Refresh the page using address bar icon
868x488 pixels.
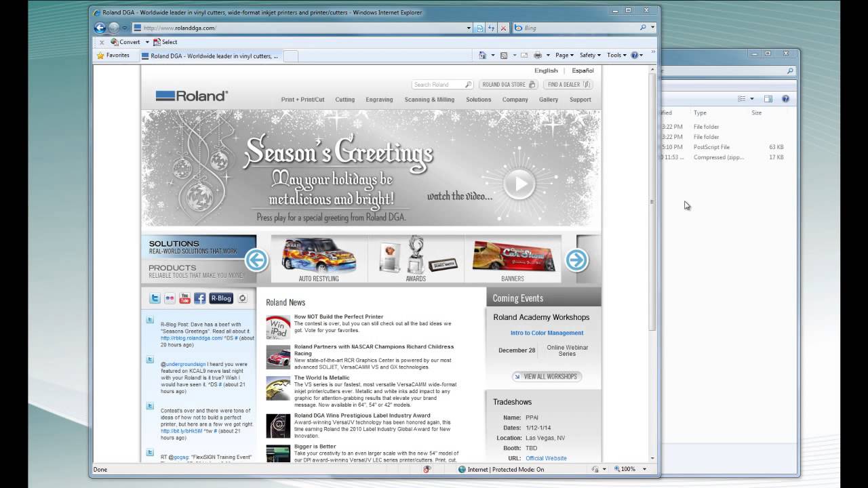point(491,28)
